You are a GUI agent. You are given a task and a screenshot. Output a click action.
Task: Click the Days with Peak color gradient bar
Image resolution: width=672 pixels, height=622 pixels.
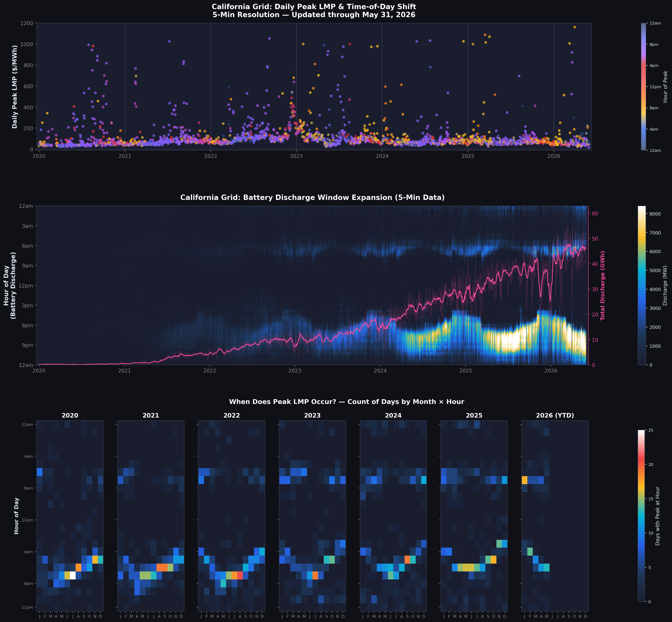(641, 516)
